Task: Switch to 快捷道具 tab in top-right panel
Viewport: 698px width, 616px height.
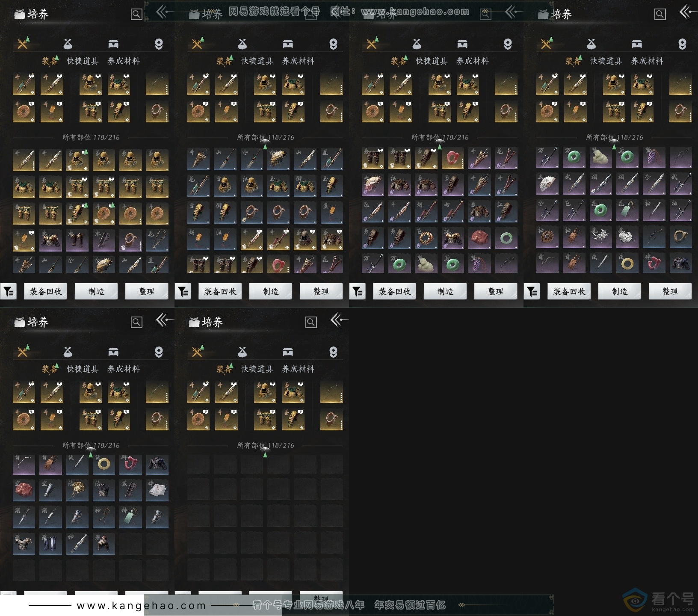Action: pyautogui.click(x=606, y=61)
